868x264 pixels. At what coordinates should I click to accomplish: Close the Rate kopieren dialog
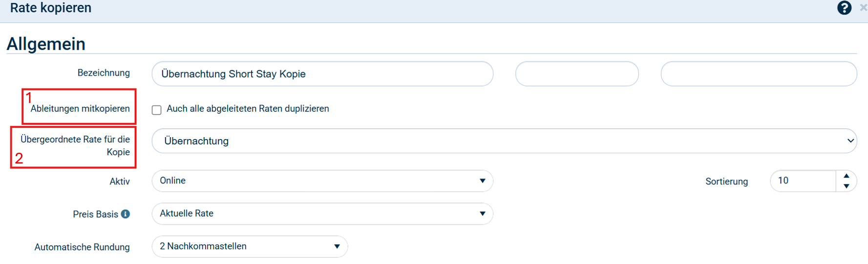863,8
